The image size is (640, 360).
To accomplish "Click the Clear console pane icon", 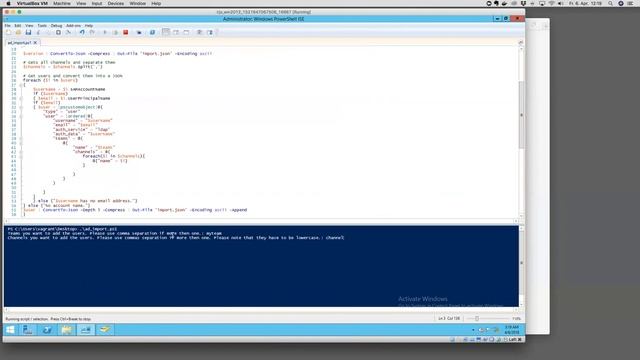I will click(x=69, y=32).
